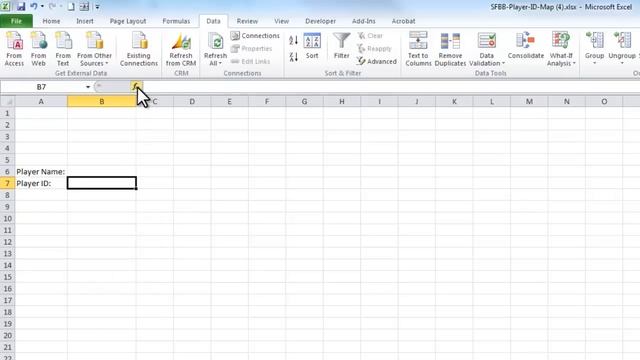Toggle the Filter funnel
This screenshot has width=640, height=360.
pyautogui.click(x=341, y=46)
